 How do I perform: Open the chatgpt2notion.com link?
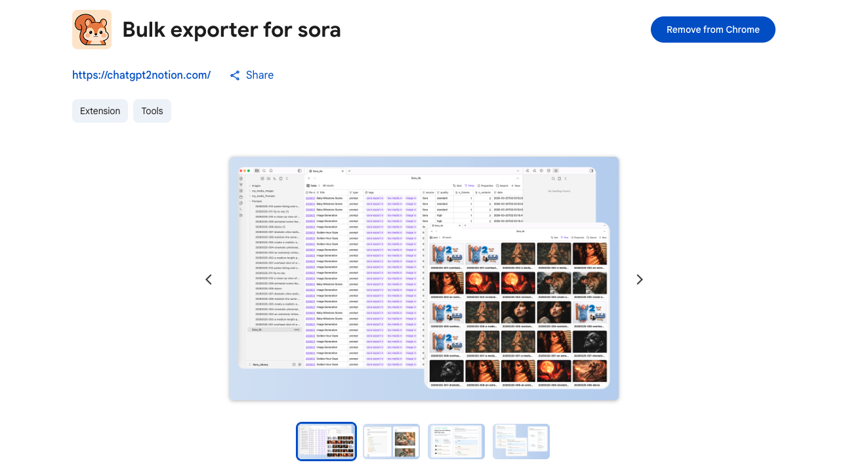coord(141,75)
